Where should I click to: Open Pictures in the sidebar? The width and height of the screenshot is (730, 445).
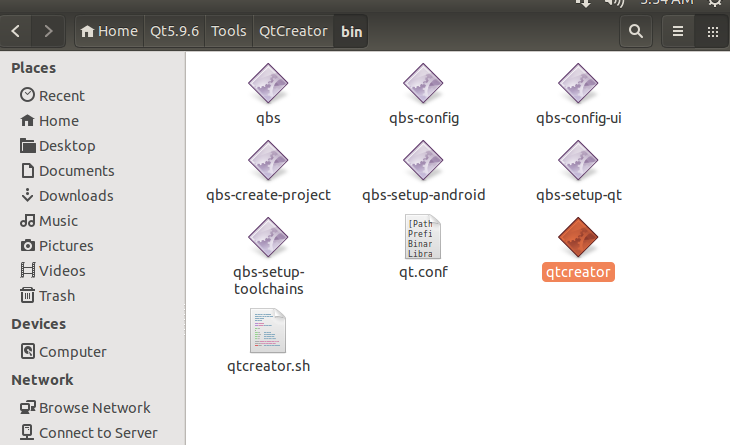57,246
